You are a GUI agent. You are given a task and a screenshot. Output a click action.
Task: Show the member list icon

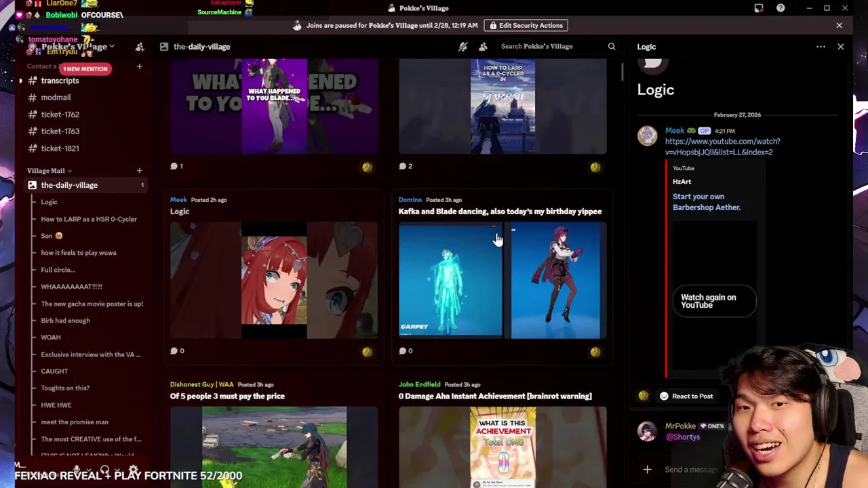click(483, 47)
